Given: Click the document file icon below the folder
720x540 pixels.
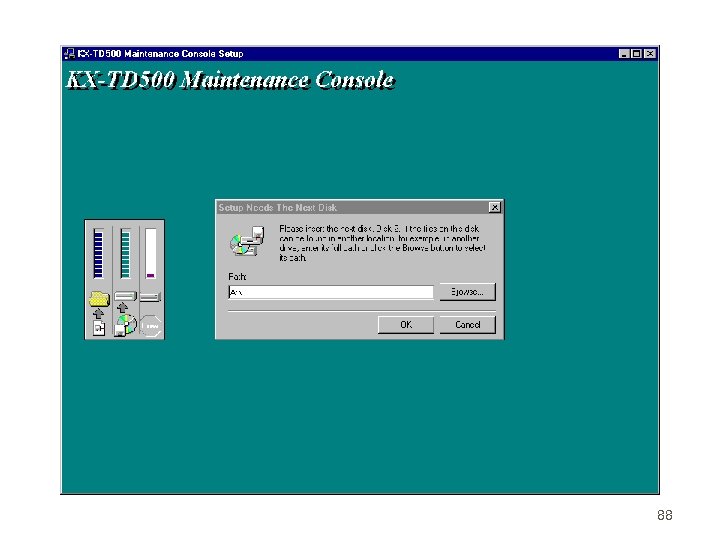Looking at the screenshot, I should (x=99, y=328).
